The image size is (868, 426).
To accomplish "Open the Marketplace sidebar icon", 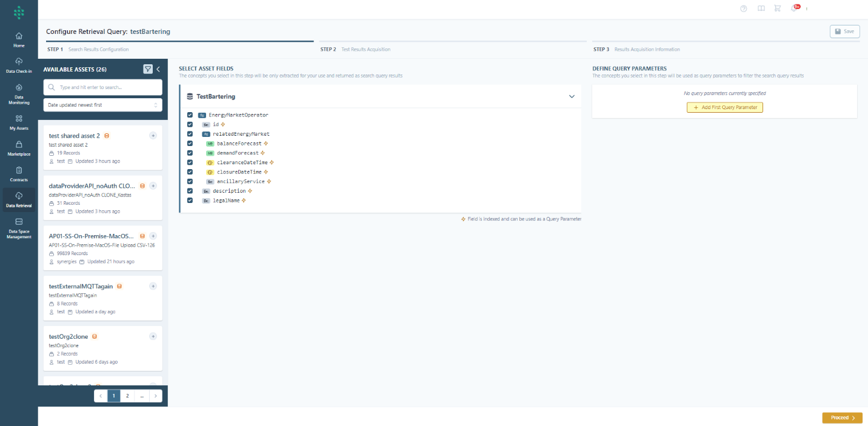I will [x=19, y=148].
